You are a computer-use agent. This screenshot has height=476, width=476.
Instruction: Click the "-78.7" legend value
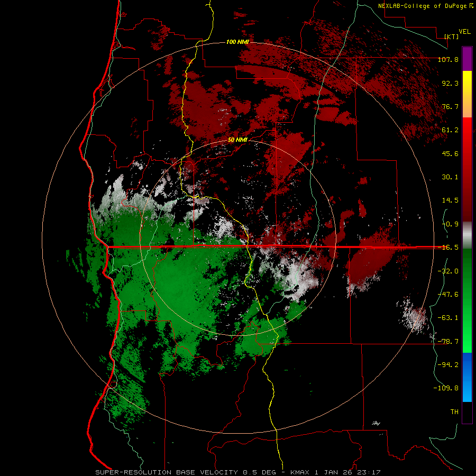click(448, 342)
